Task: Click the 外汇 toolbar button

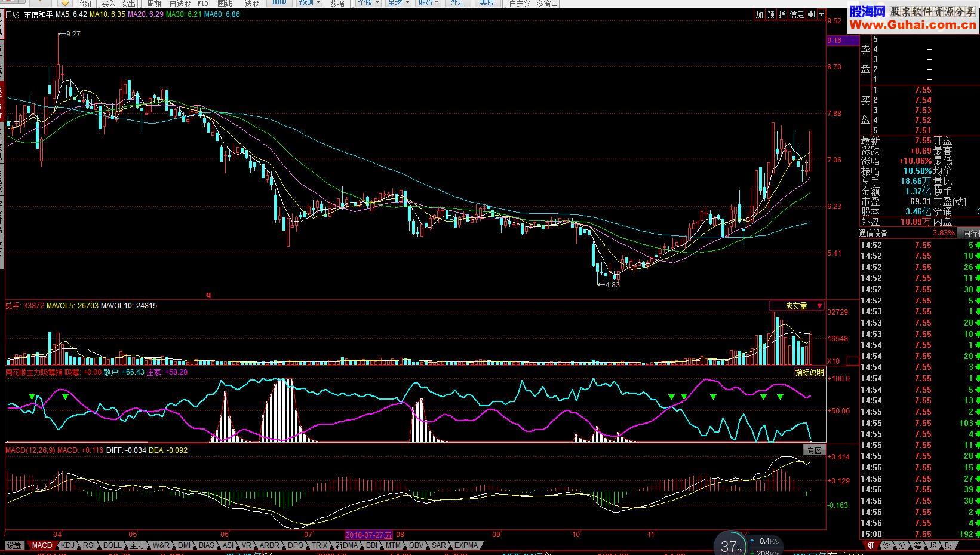Action: tap(457, 2)
